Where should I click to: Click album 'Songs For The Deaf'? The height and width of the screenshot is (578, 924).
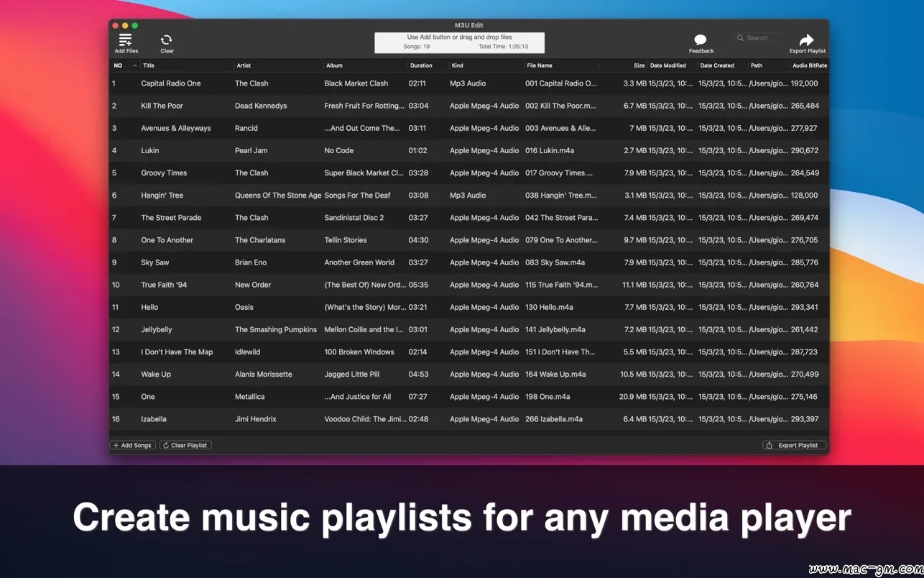point(358,195)
